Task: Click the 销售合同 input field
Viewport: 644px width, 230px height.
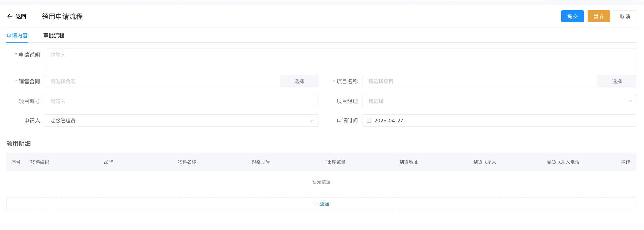Action: tap(162, 81)
